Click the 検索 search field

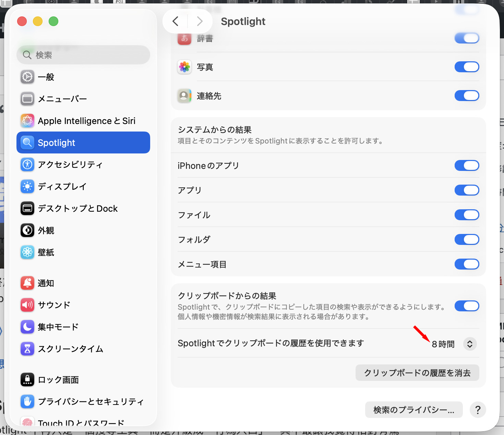[x=83, y=55]
